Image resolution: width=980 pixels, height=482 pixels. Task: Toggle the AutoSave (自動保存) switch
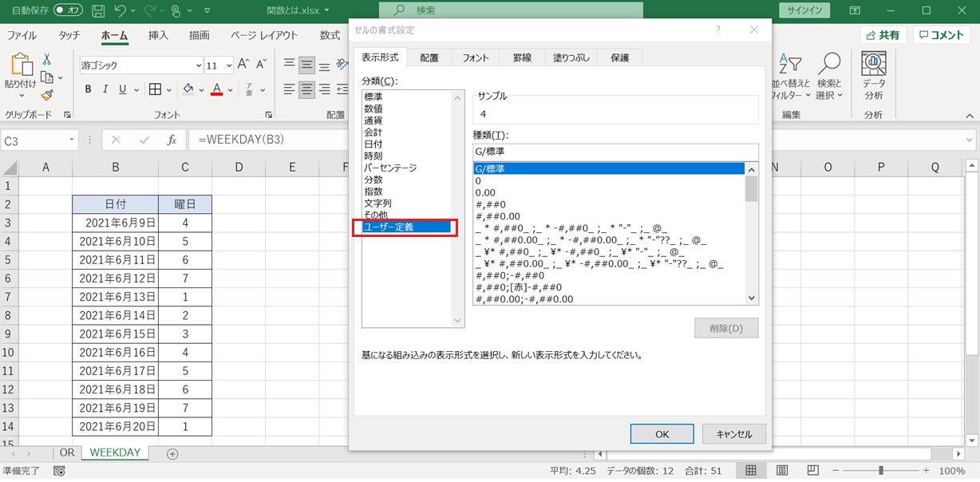coord(69,11)
